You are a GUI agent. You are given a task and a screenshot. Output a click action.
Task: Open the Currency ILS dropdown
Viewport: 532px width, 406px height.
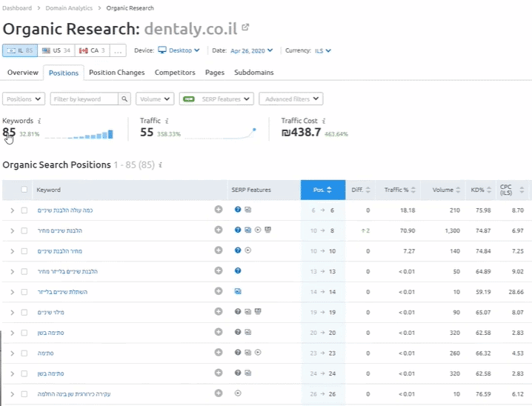coord(322,50)
